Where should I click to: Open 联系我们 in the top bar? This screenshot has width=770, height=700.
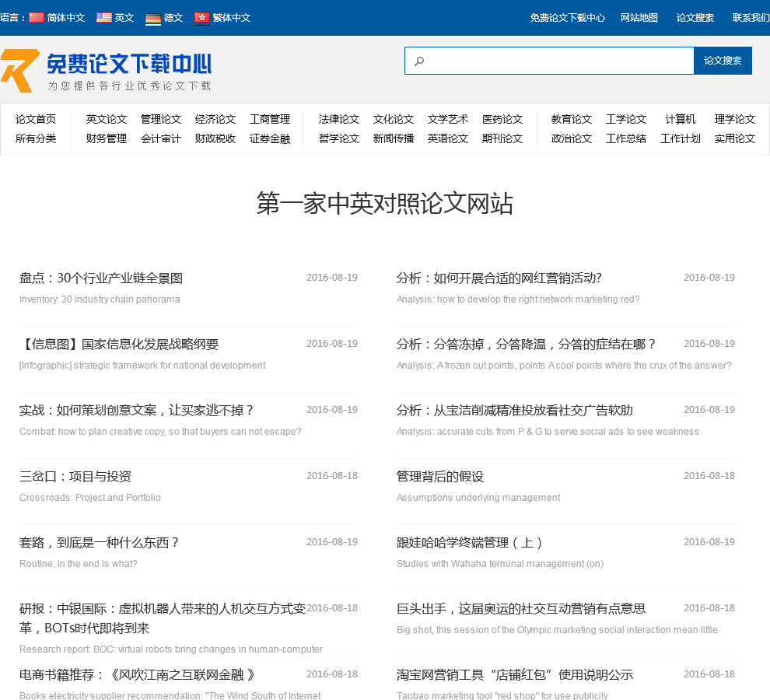click(x=751, y=17)
